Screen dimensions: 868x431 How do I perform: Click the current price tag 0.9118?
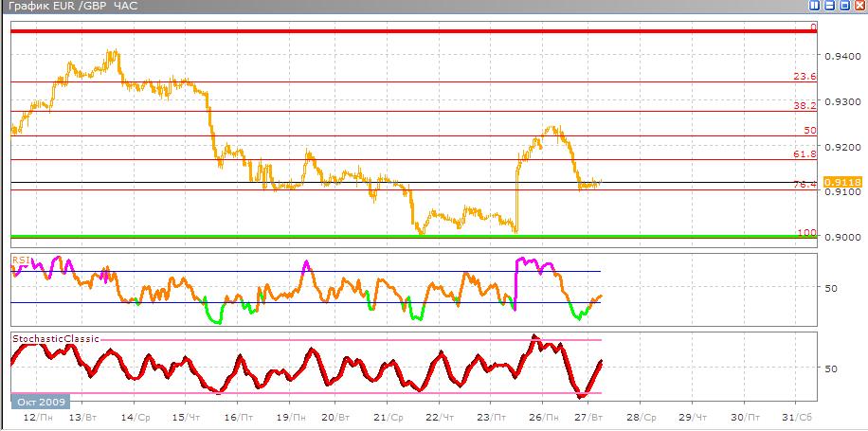(841, 182)
